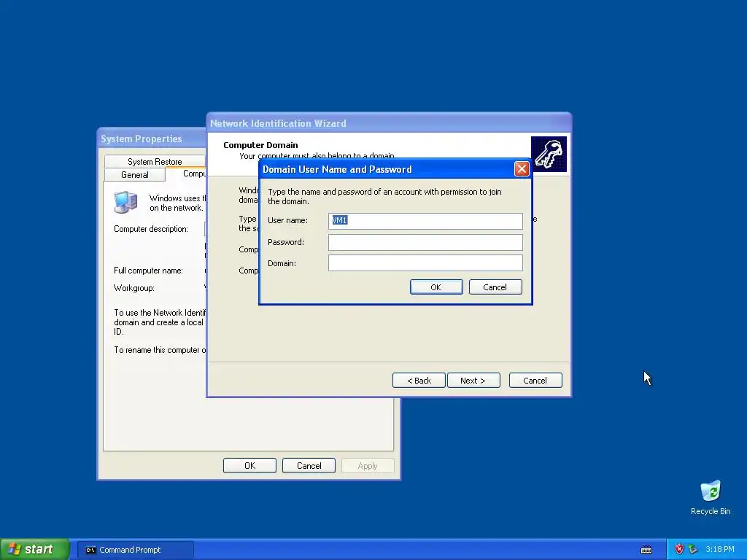Click the 3:18 PM taskbar clock
The height and width of the screenshot is (560, 747).
(720, 550)
